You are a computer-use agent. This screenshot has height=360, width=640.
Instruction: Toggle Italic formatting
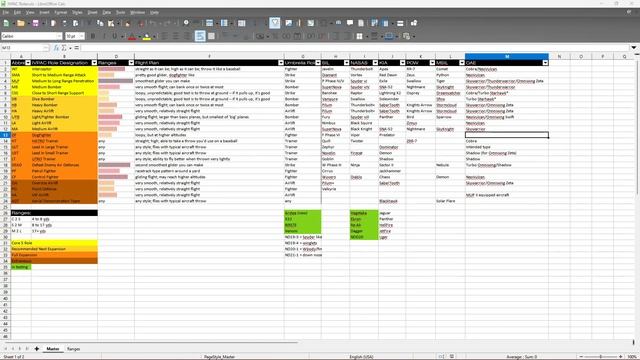click(104, 36)
